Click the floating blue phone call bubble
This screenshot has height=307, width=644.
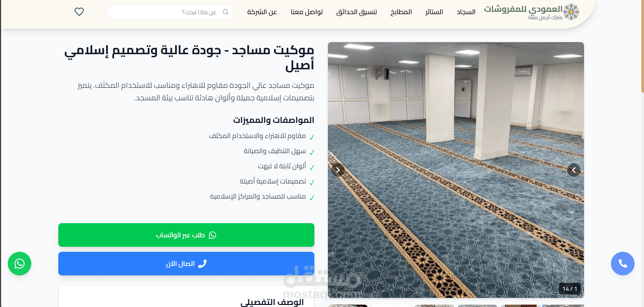tap(622, 264)
